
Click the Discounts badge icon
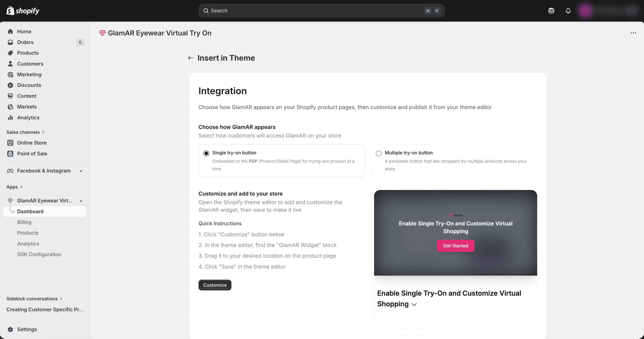(10, 85)
